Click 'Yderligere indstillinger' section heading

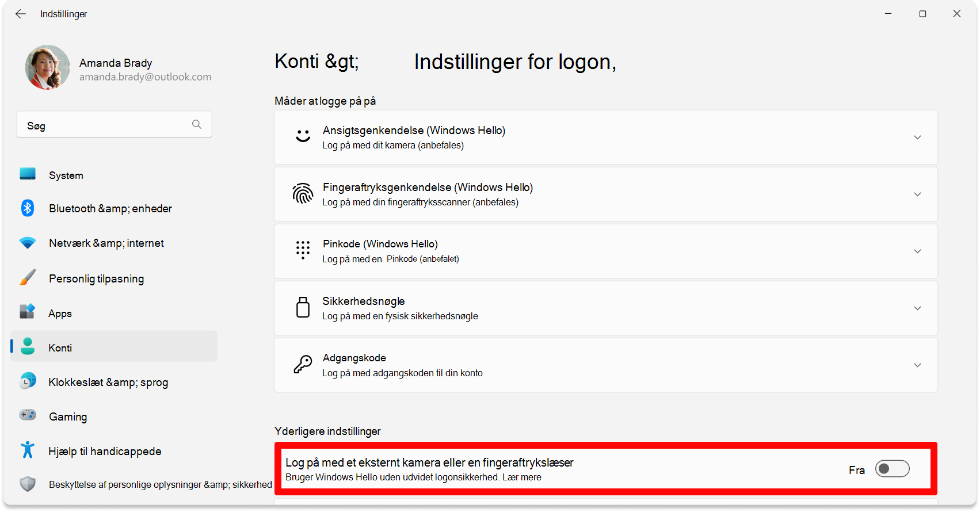[x=327, y=431]
